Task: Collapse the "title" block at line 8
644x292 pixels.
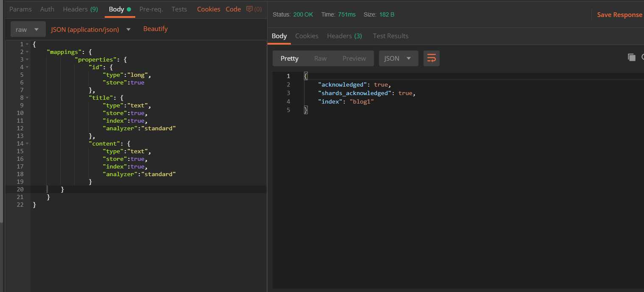Action: [27, 98]
